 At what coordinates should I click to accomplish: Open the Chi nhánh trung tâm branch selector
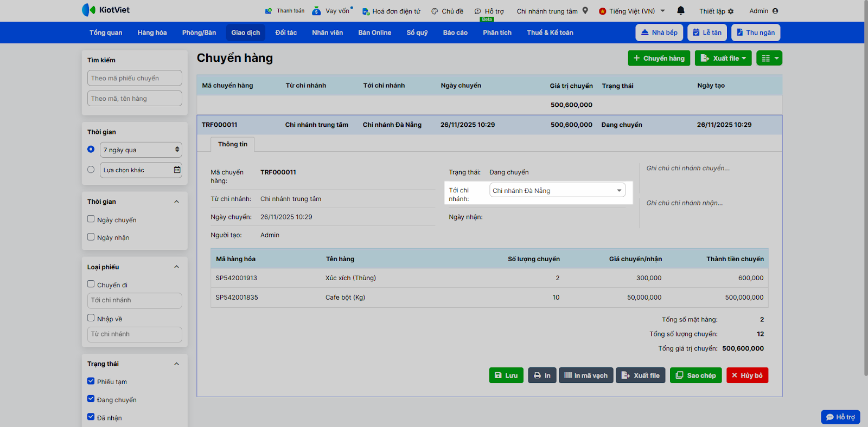[x=552, y=11]
